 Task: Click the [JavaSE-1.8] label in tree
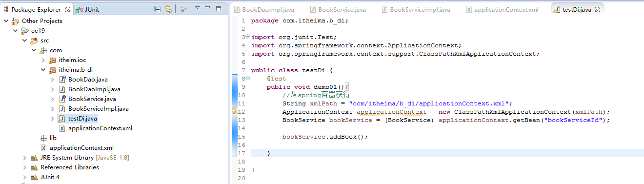(x=112, y=158)
